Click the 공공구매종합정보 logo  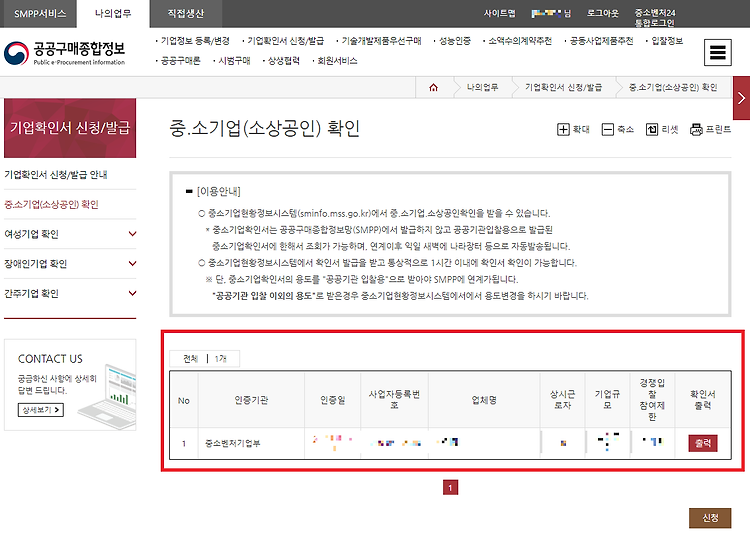point(65,53)
